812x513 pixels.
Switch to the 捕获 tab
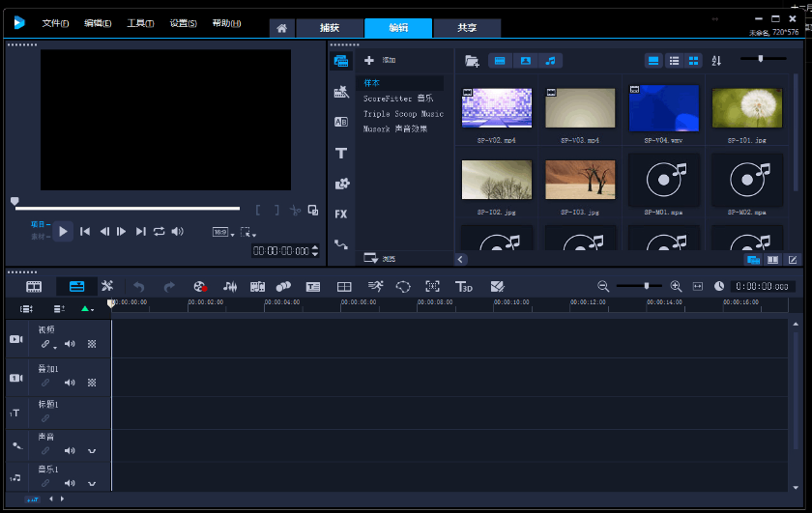tap(330, 28)
